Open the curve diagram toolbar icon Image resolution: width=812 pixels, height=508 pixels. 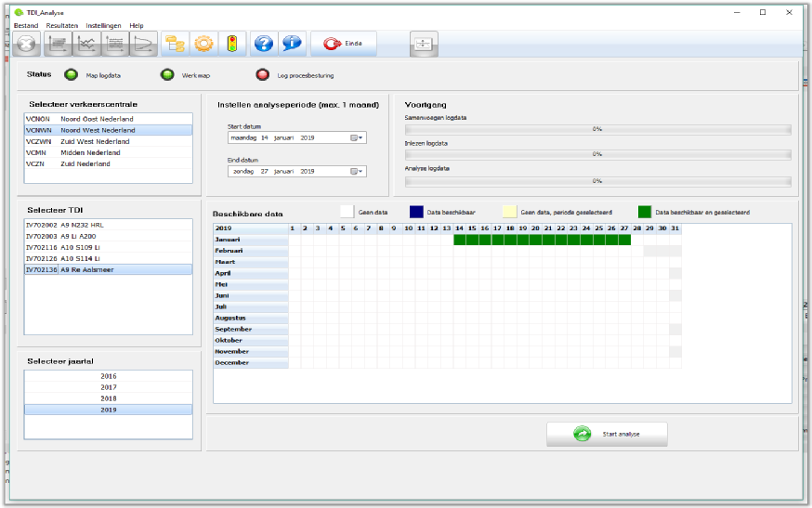coord(143,44)
